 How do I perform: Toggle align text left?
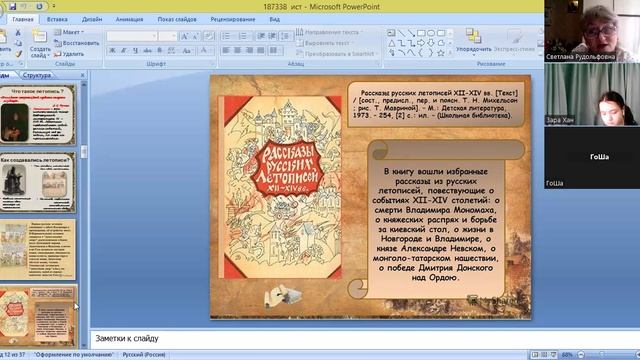click(226, 51)
